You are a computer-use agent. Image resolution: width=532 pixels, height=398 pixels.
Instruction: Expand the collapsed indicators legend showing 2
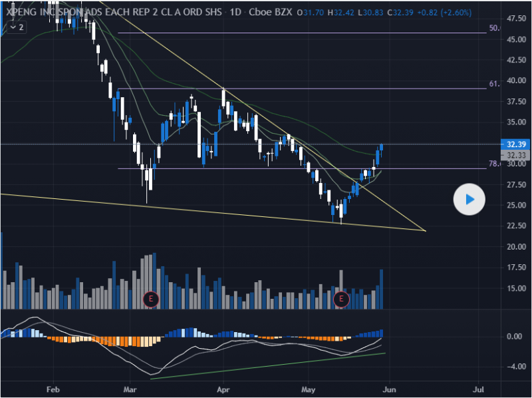pos(17,27)
